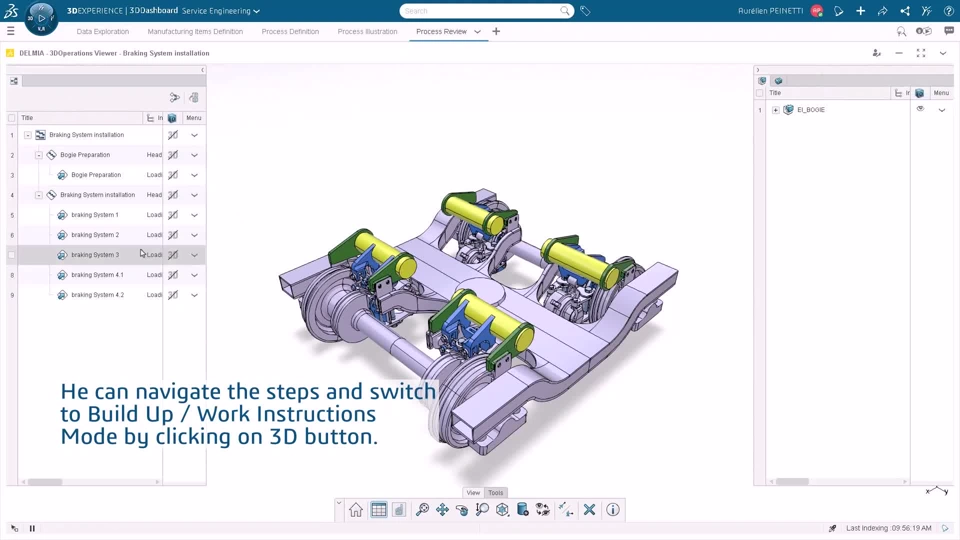Switch to Manufacturing Items Definition tab

(x=195, y=31)
